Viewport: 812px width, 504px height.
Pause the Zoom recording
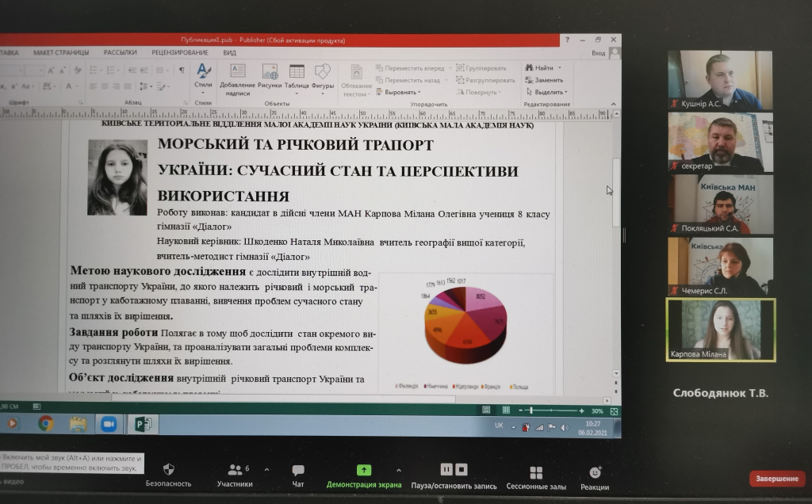click(x=446, y=469)
